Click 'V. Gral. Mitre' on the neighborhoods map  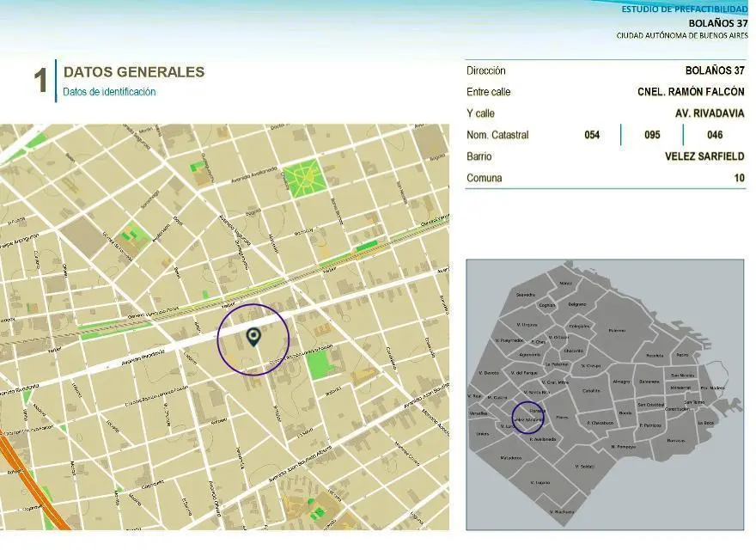tap(555, 382)
